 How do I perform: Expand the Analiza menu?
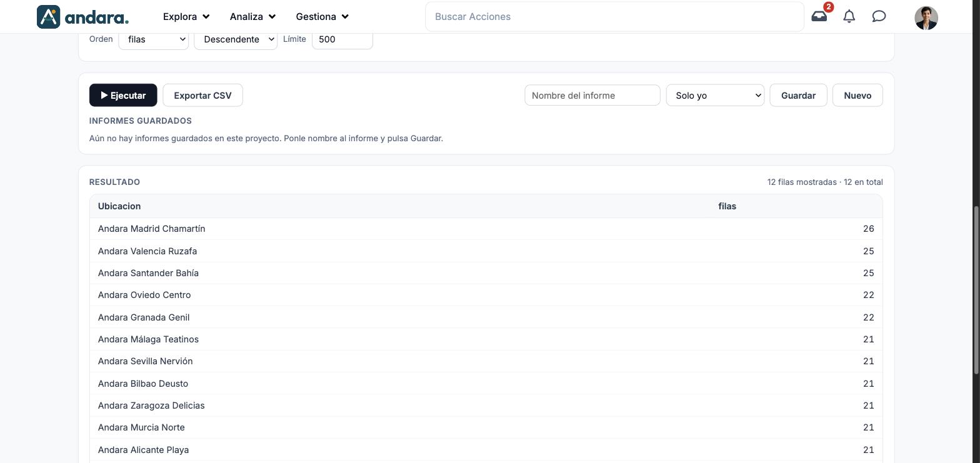pos(252,17)
